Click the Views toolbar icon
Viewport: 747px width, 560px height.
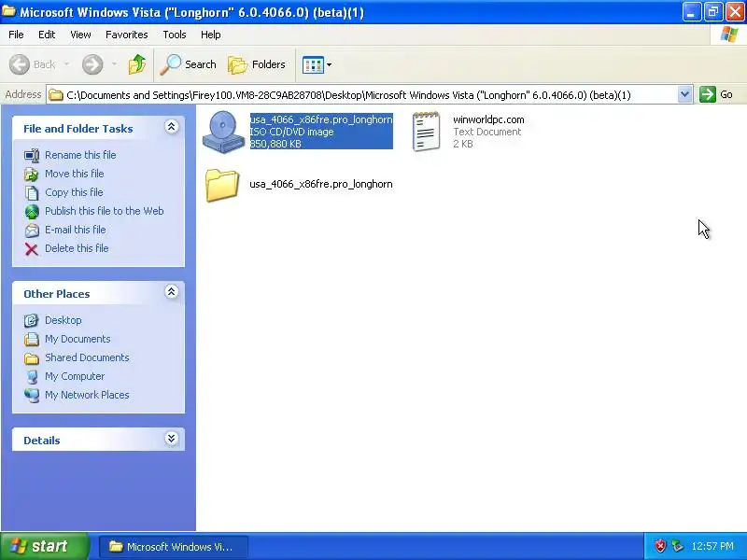pyautogui.click(x=313, y=64)
